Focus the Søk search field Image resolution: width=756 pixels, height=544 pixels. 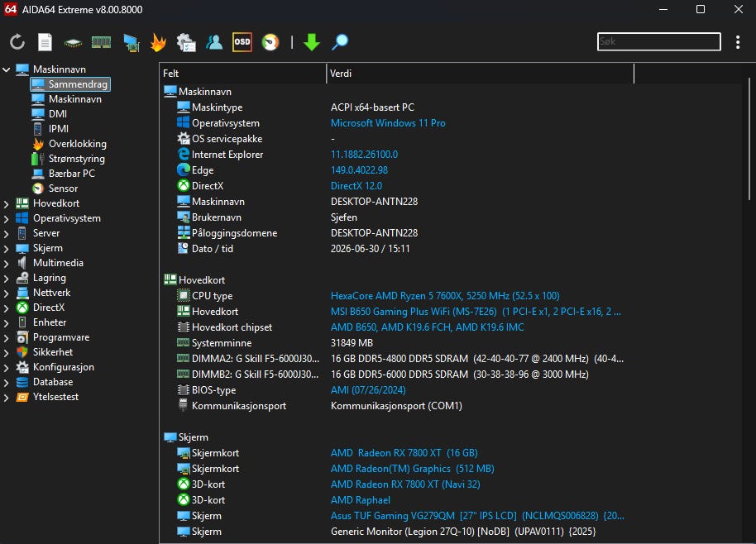(658, 41)
